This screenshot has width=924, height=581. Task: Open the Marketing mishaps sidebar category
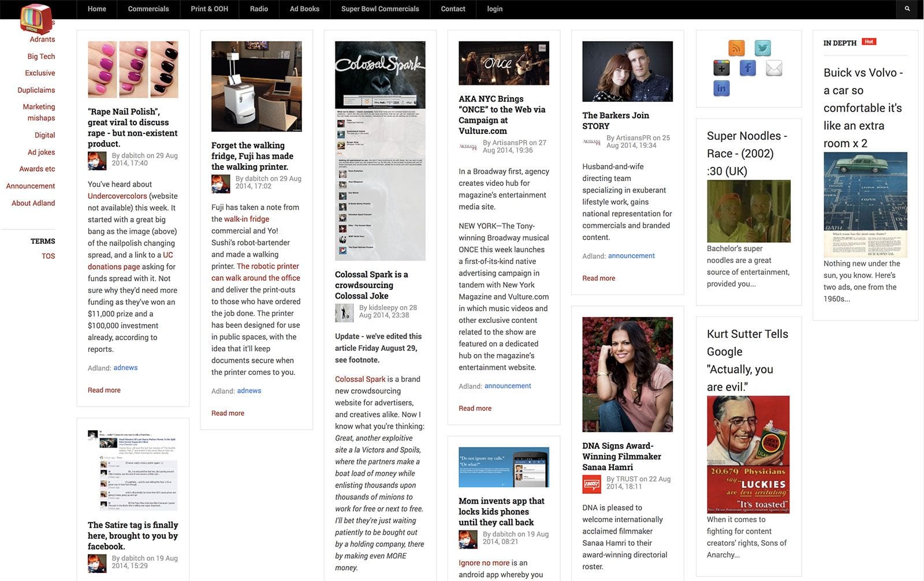(39, 112)
